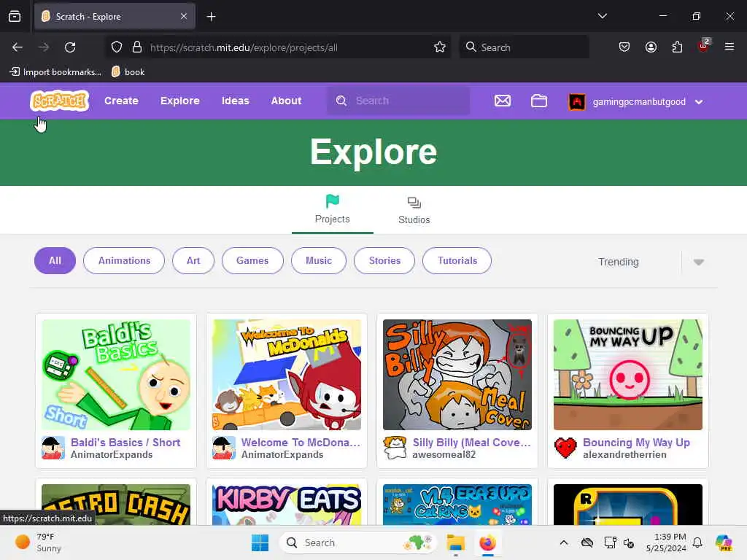The height and width of the screenshot is (560, 747).
Task: Click the Silly Billy (Meal Cove... title link
Action: (471, 443)
